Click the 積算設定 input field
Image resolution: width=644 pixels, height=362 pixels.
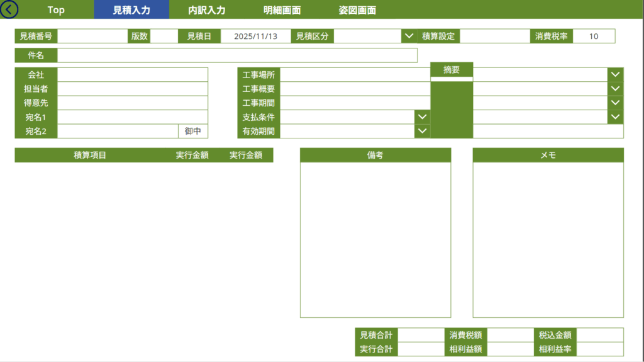tap(495, 37)
